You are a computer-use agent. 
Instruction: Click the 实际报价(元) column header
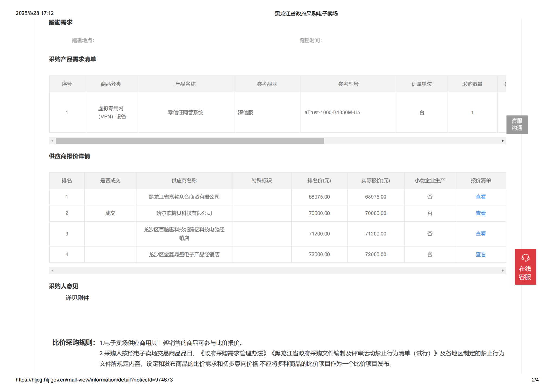375,180
